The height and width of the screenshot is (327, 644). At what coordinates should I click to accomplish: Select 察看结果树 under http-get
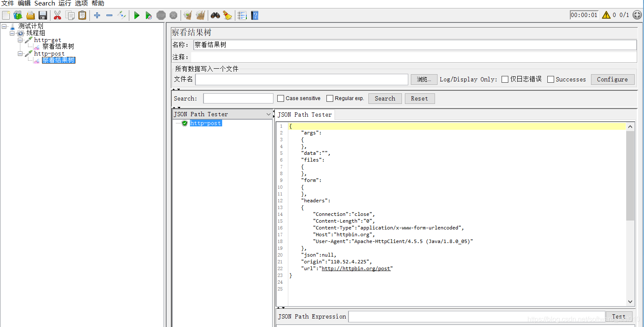pos(58,47)
